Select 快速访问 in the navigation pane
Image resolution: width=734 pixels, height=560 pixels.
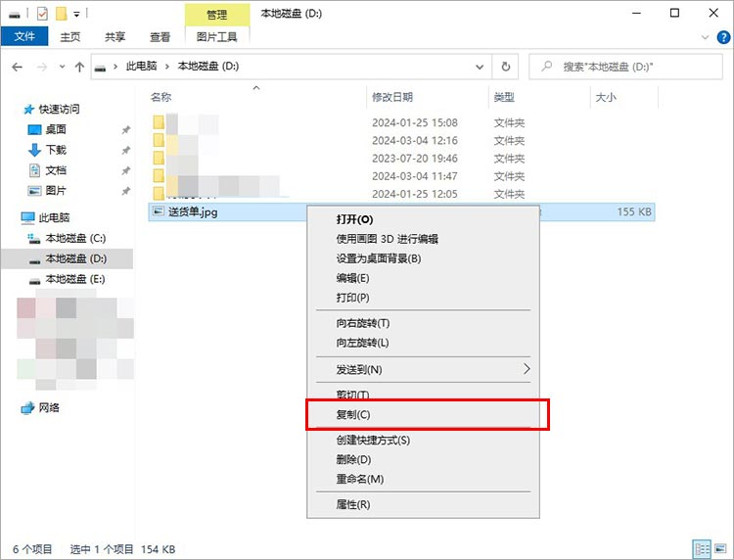pyautogui.click(x=59, y=109)
